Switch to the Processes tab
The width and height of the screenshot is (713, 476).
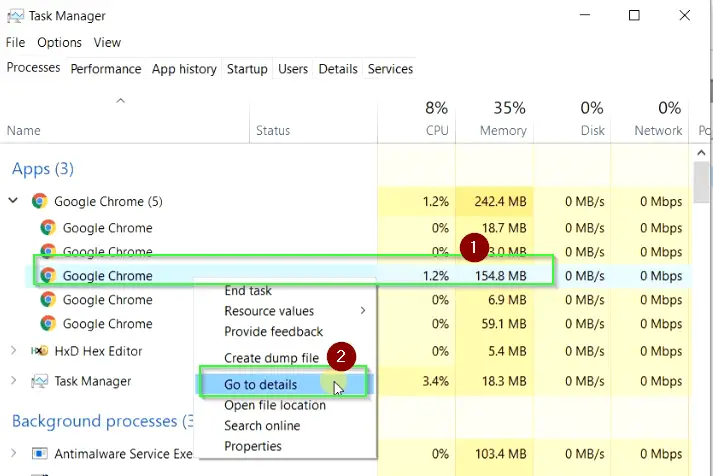(x=33, y=67)
